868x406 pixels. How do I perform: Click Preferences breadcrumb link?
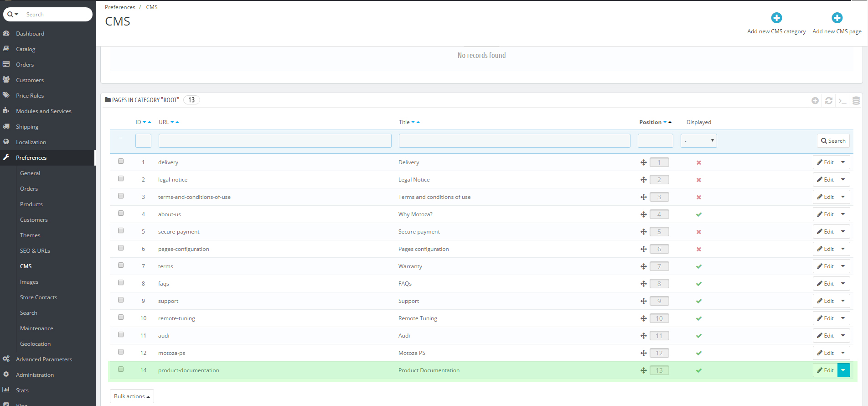pyautogui.click(x=120, y=7)
